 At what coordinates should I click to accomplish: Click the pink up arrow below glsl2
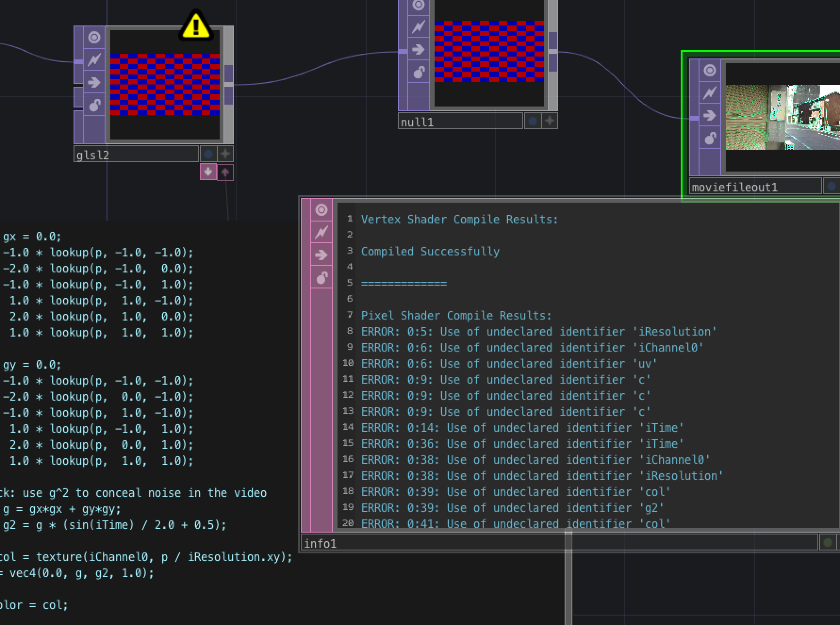tap(225, 173)
